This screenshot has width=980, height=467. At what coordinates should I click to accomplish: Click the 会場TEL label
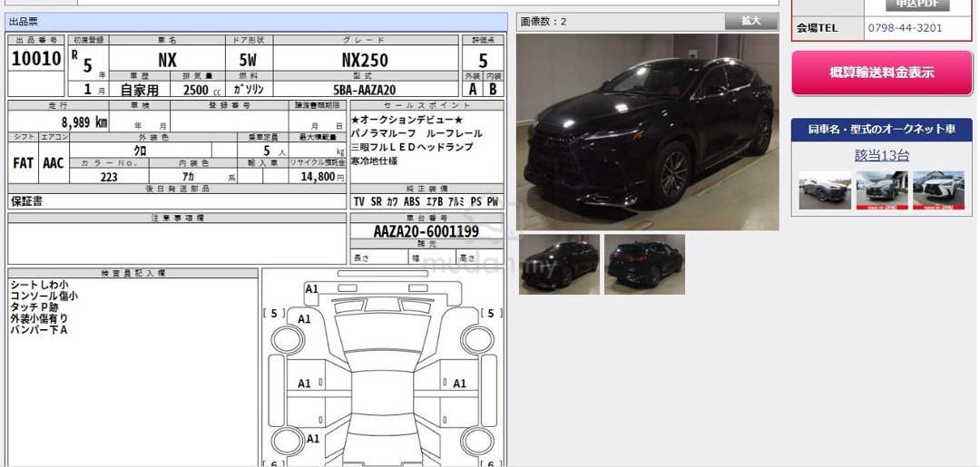click(x=817, y=28)
